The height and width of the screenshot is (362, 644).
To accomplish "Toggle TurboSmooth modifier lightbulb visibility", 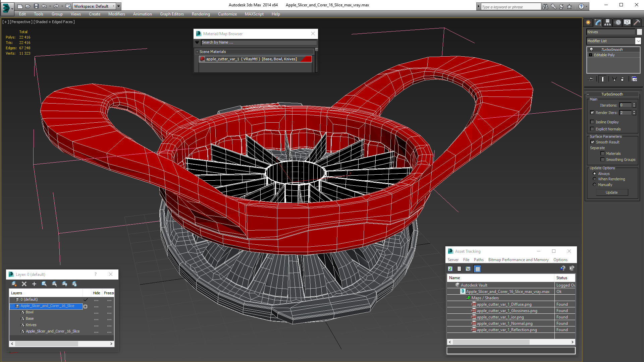I will coord(591,50).
